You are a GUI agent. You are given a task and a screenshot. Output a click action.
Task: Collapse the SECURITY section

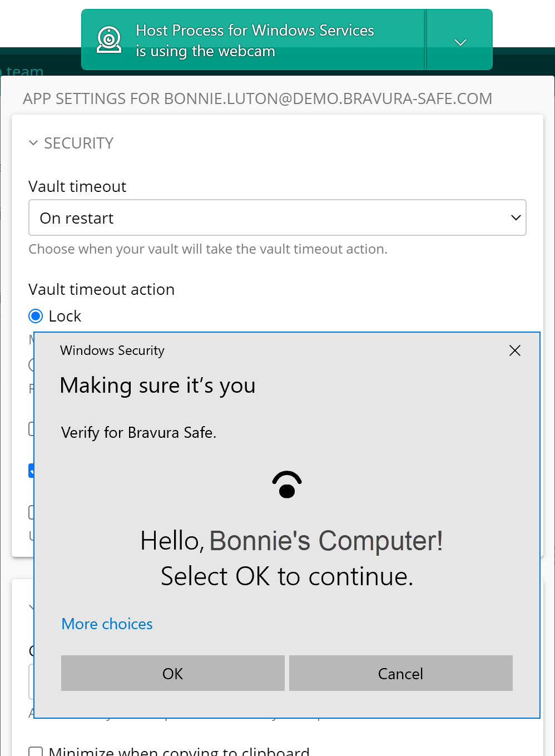coord(33,143)
